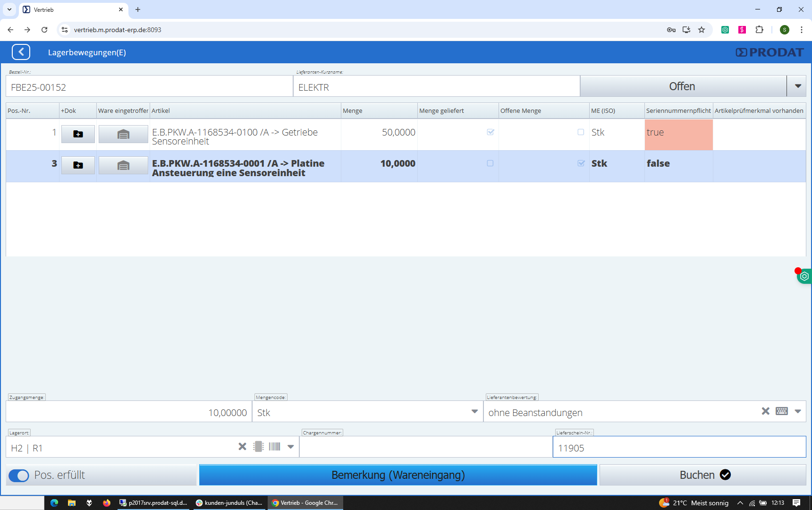
Task: Click the Chargennummer input field
Action: [425, 447]
